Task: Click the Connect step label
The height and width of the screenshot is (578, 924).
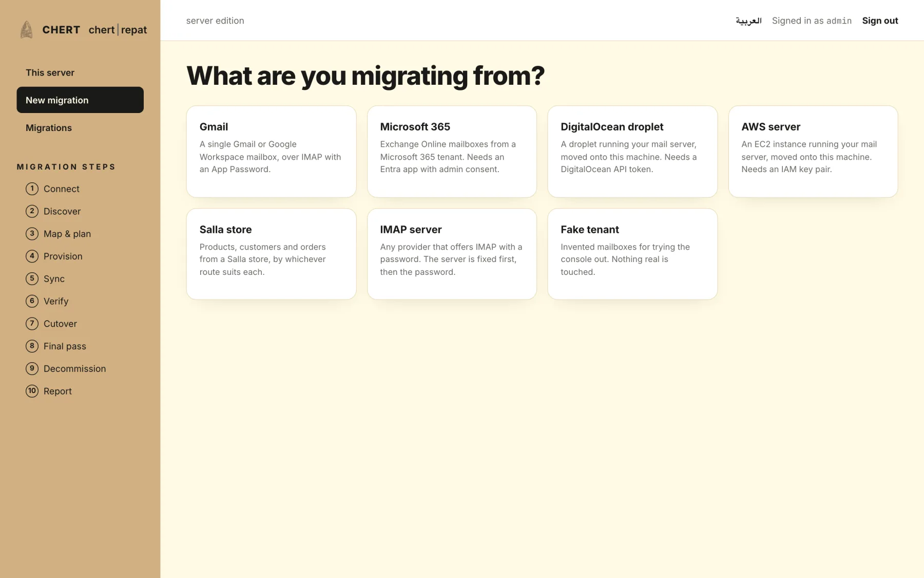Action: (x=62, y=189)
